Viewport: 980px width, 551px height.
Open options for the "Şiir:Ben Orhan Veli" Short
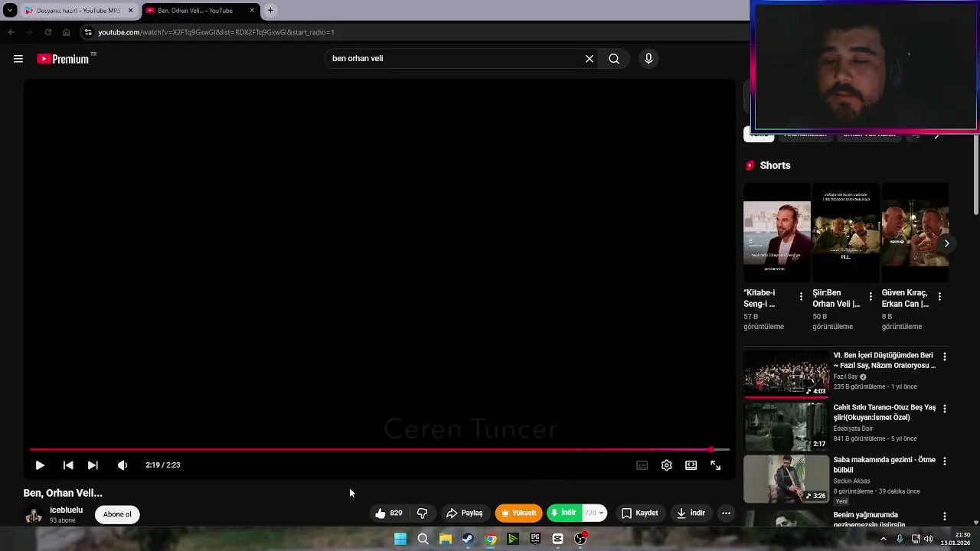coord(870,296)
